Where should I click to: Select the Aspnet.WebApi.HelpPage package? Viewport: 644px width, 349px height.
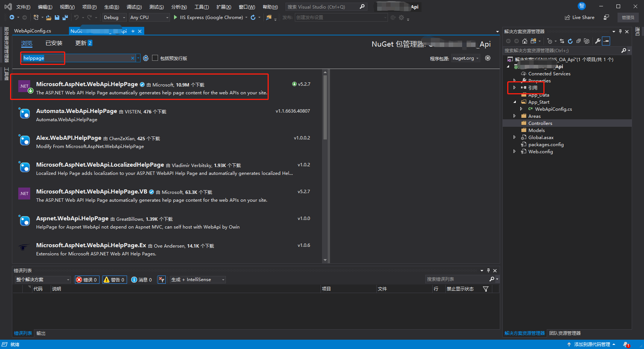167,223
